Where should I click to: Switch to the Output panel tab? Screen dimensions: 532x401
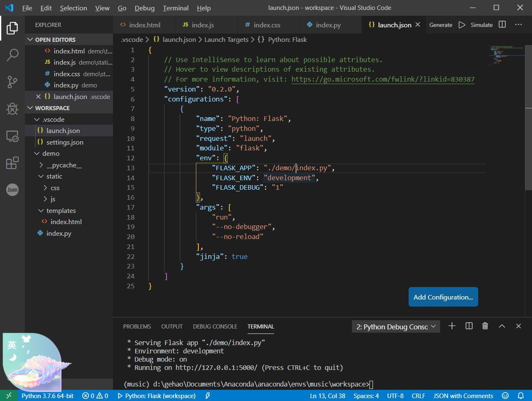[x=172, y=326]
